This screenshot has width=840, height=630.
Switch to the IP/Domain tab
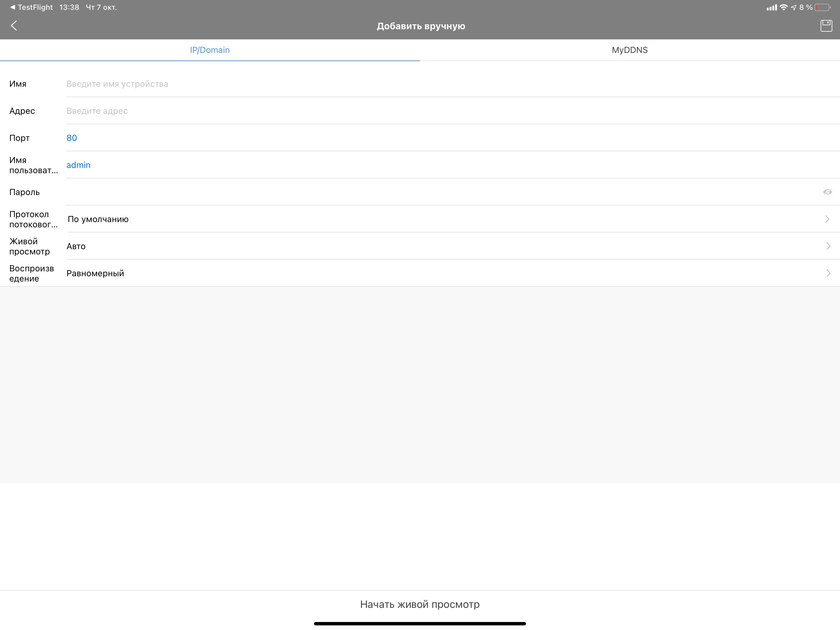point(210,50)
